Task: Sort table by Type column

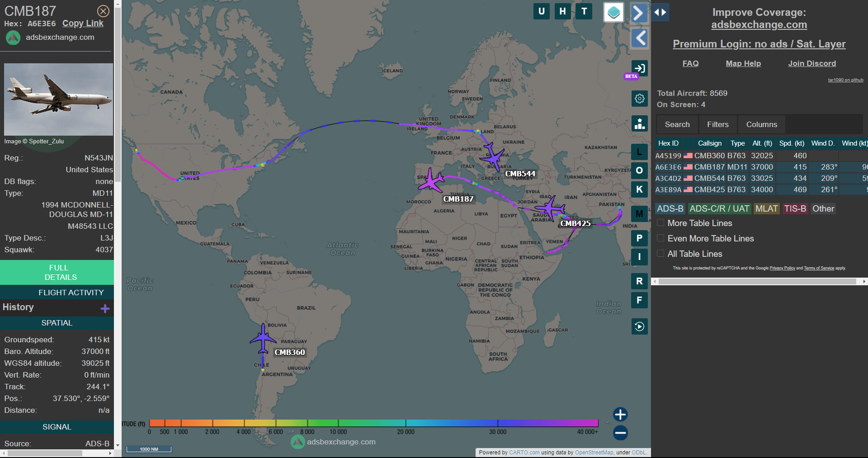Action: pos(737,143)
